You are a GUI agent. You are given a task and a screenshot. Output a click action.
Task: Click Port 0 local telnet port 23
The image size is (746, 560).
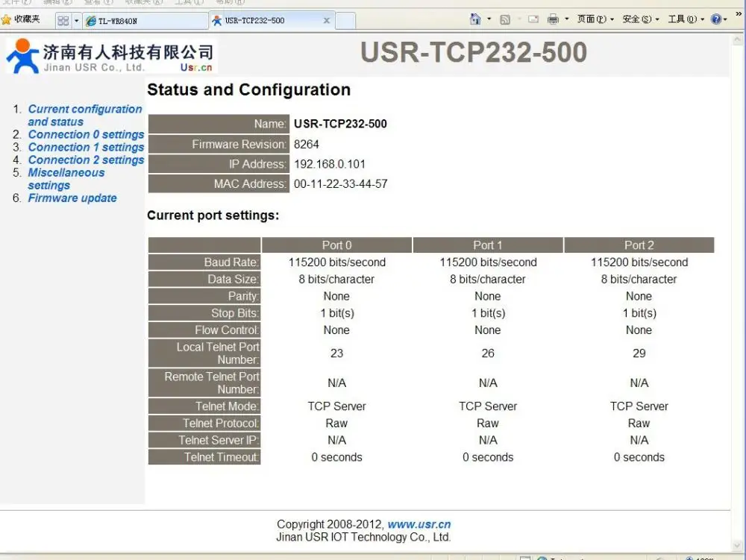tap(337, 353)
